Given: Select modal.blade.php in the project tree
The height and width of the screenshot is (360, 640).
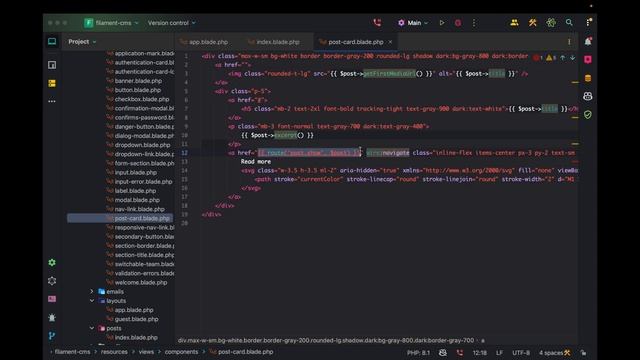Looking at the screenshot, I should 137,200.
